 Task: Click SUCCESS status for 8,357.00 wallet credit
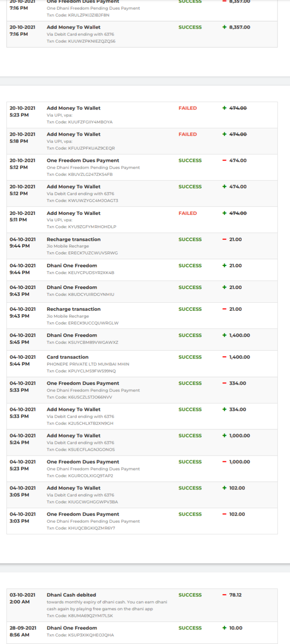(190, 27)
